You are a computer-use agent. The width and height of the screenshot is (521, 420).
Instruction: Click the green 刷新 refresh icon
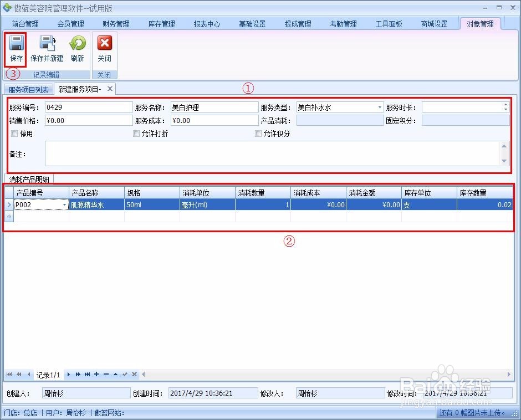[x=77, y=45]
